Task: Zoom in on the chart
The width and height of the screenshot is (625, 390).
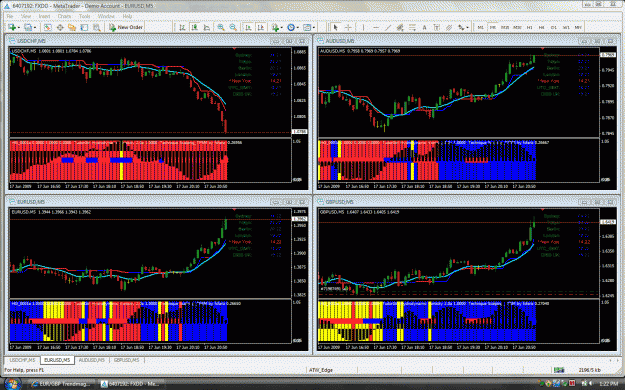Action: (220, 27)
